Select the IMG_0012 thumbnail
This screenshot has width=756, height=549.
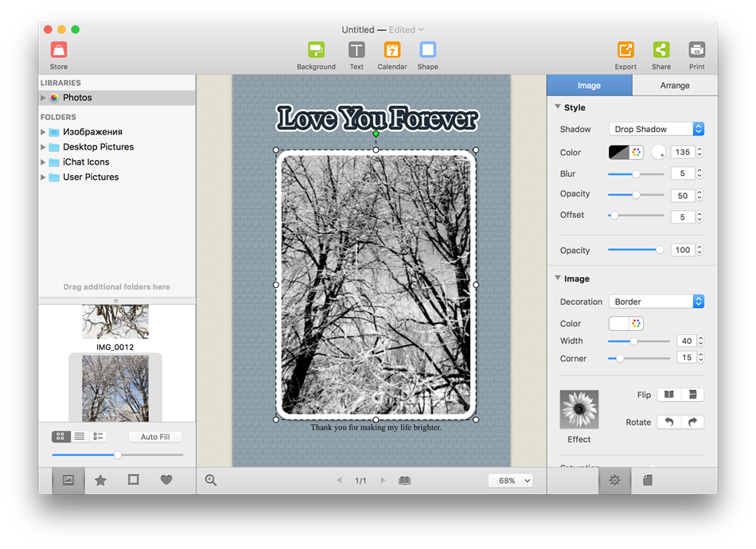[x=115, y=321]
